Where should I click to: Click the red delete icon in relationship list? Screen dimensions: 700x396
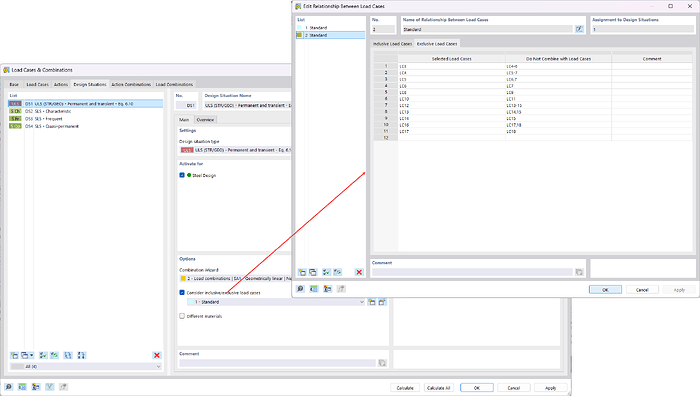coord(359,272)
